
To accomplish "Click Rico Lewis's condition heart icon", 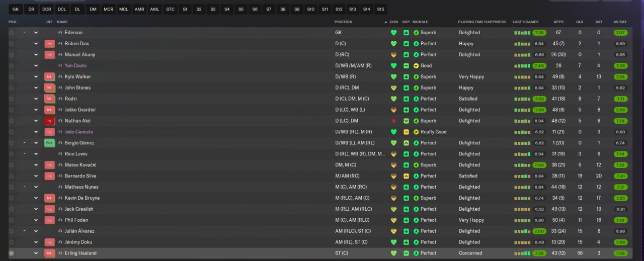I will pyautogui.click(x=393, y=154).
